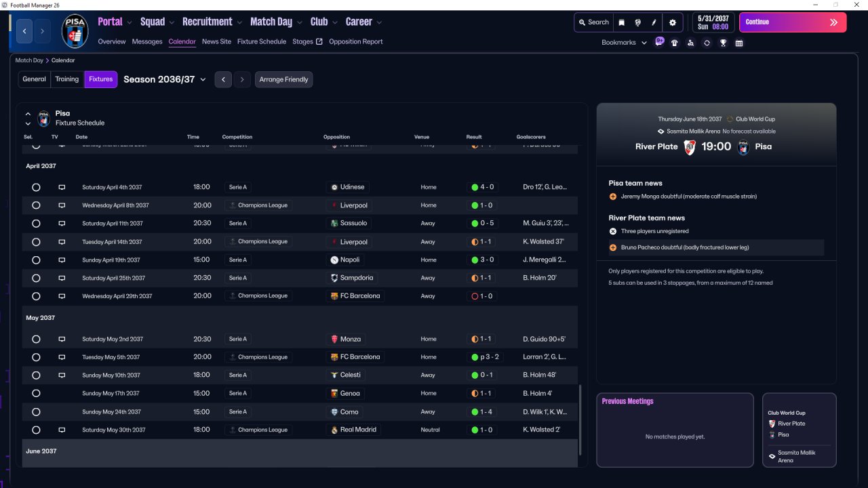
Task: Open the 9+ messages bookmark icon
Action: (659, 42)
